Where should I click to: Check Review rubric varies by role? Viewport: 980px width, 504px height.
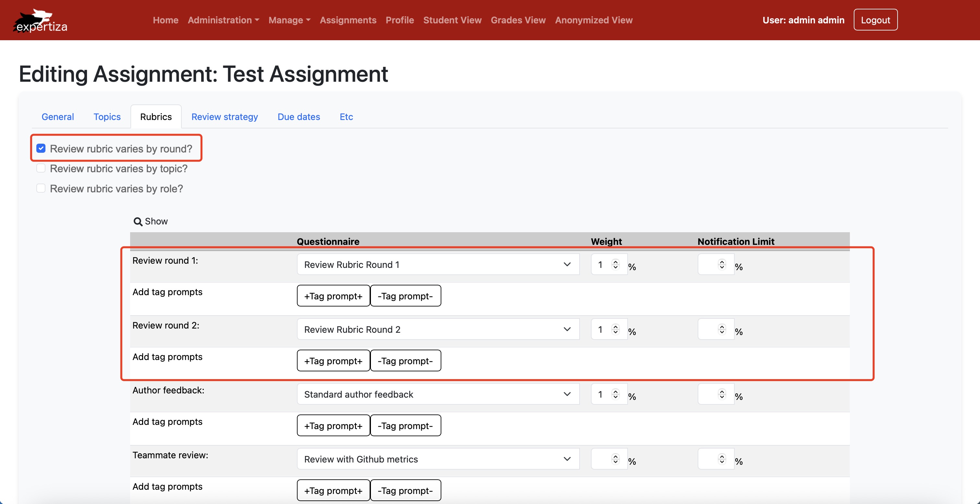coord(41,188)
